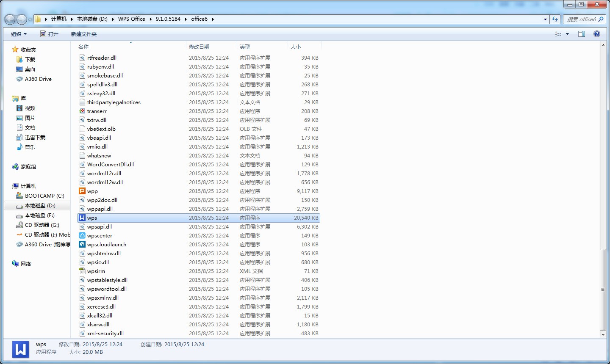Navigate to WPS Office in breadcrumb
The height and width of the screenshot is (364, 610).
click(x=132, y=19)
